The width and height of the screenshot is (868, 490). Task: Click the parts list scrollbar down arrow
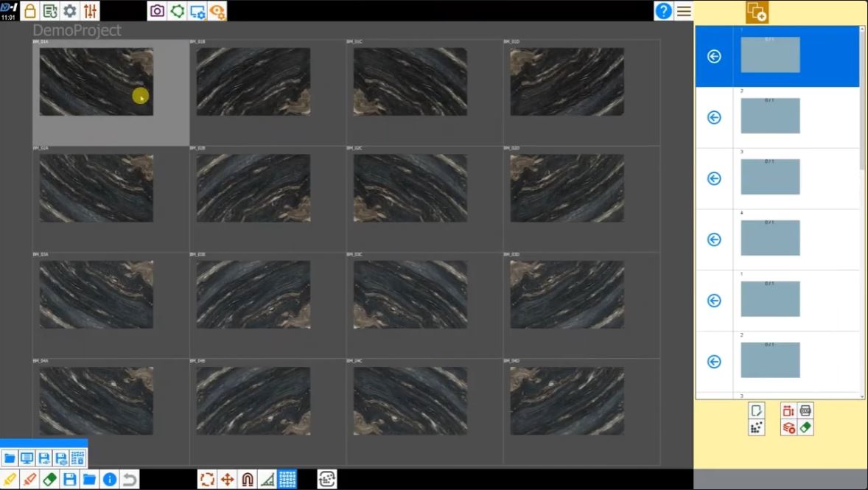click(x=862, y=396)
